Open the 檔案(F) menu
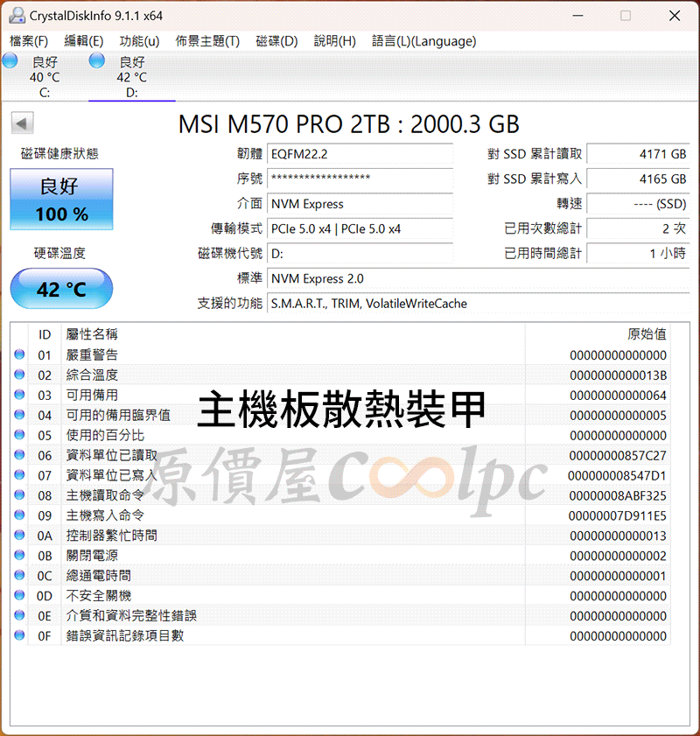 29,41
